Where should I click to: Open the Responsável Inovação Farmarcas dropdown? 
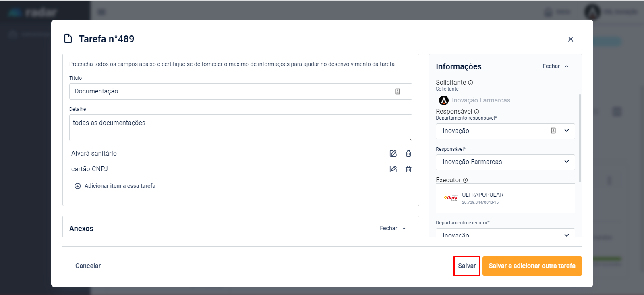tap(566, 162)
